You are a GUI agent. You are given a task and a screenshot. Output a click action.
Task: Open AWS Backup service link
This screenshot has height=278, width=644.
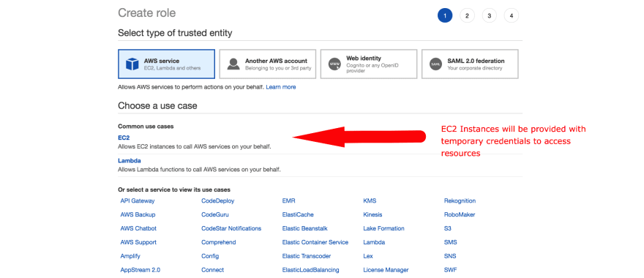(x=138, y=215)
